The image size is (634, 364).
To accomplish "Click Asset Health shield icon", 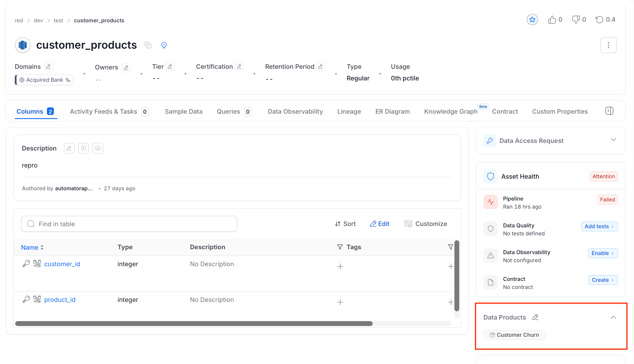I will (x=490, y=176).
